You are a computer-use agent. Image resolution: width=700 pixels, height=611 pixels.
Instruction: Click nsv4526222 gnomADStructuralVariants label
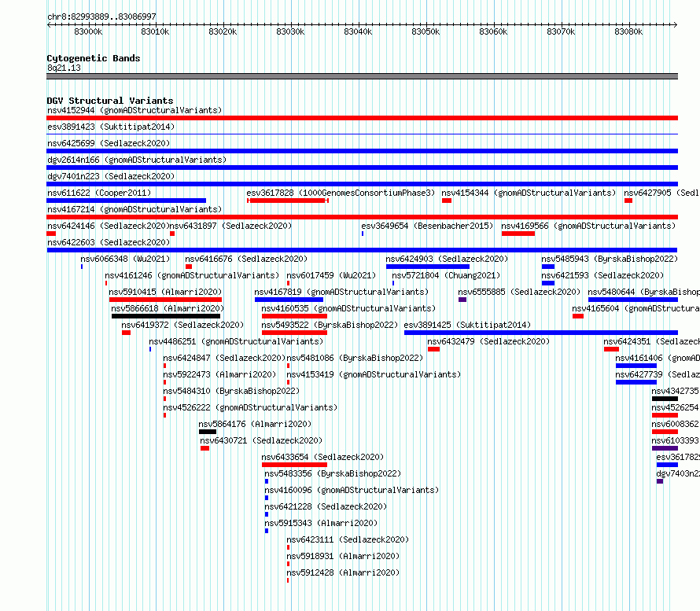[250, 407]
